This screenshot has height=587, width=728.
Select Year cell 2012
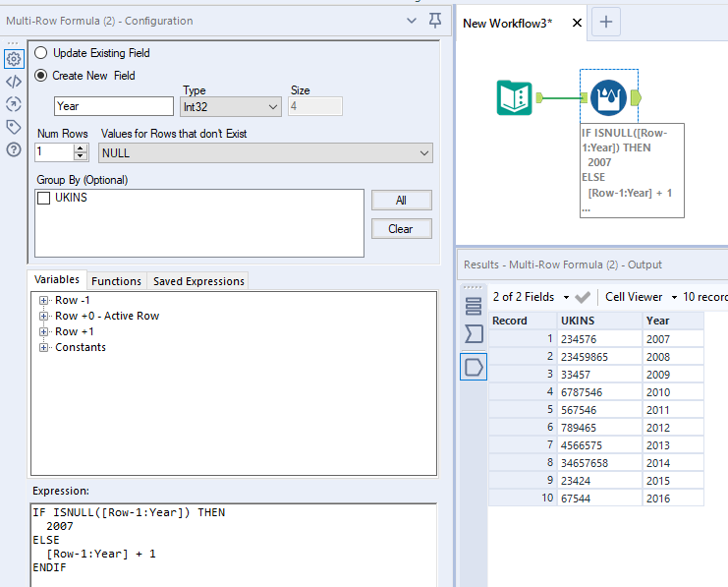click(673, 428)
